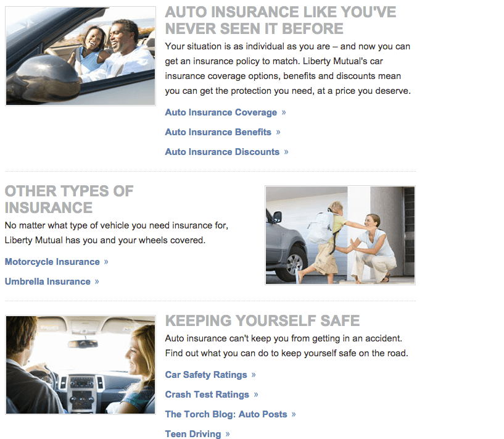The image size is (504, 439).
Task: Click chevron arrow after Motorcycle Insurance
Action: pyautogui.click(x=106, y=262)
